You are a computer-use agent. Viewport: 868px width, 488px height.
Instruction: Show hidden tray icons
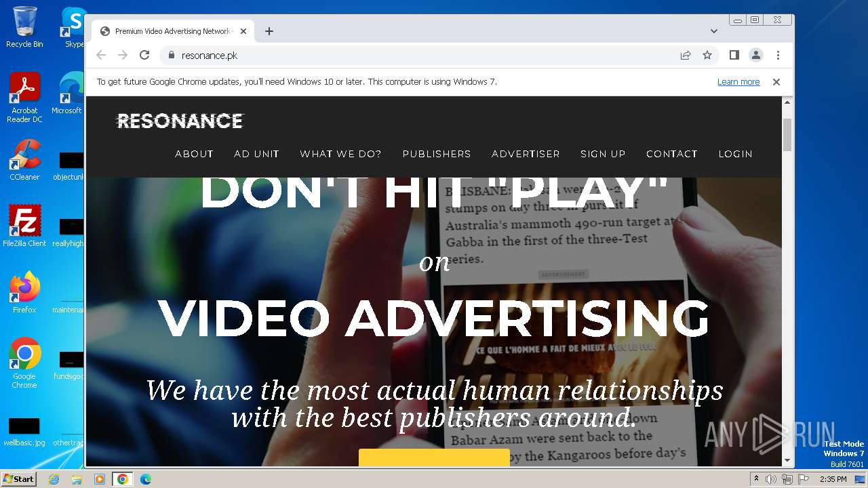click(x=756, y=479)
